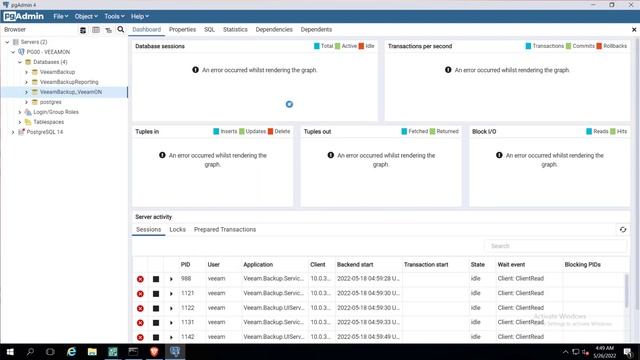Terminate session with PID 1121
The width and height of the screenshot is (640, 360).
point(140,294)
